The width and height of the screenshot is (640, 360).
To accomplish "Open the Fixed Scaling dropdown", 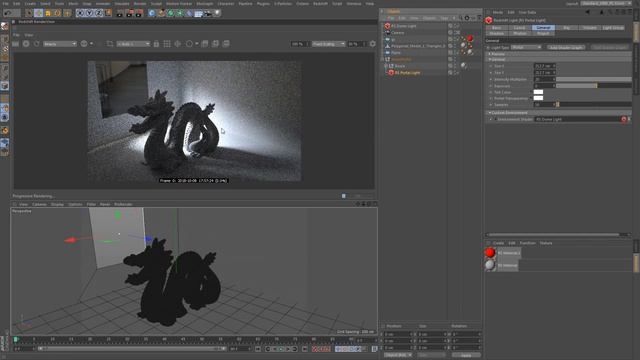I will pos(329,44).
